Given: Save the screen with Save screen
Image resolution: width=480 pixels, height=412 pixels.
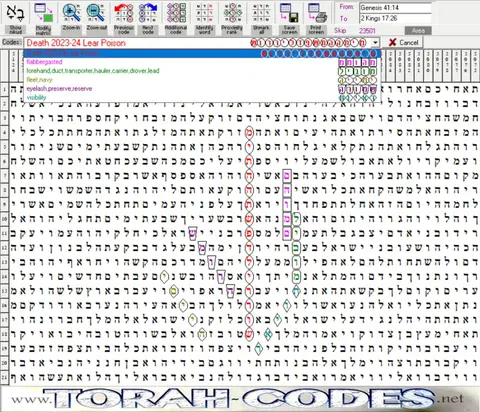Looking at the screenshot, I should pos(289,18).
